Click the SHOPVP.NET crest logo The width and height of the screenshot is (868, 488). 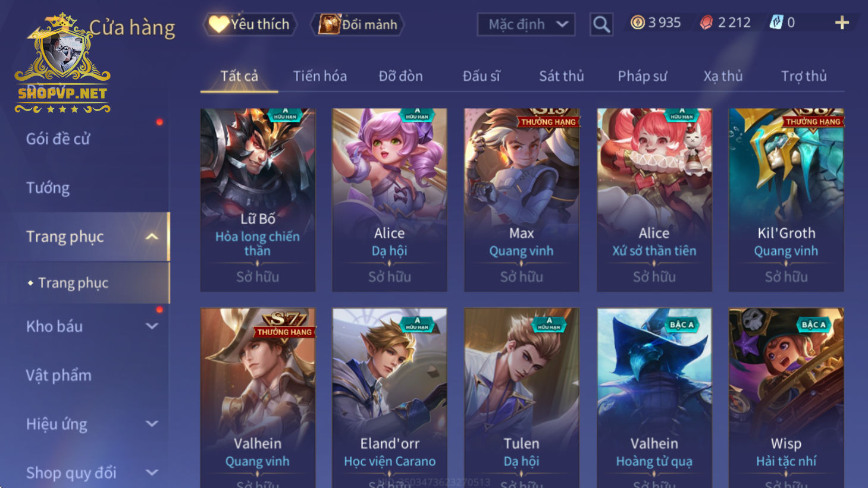coord(62,63)
